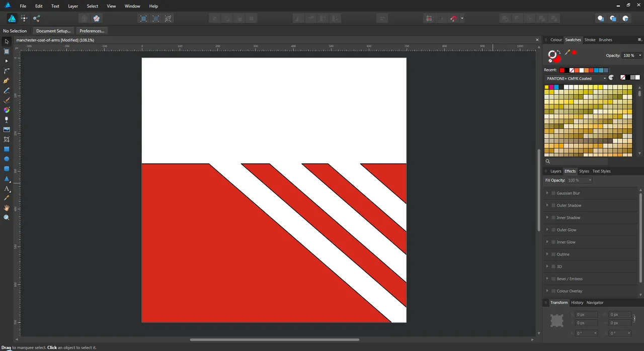Select the Transparency tool

7,120
